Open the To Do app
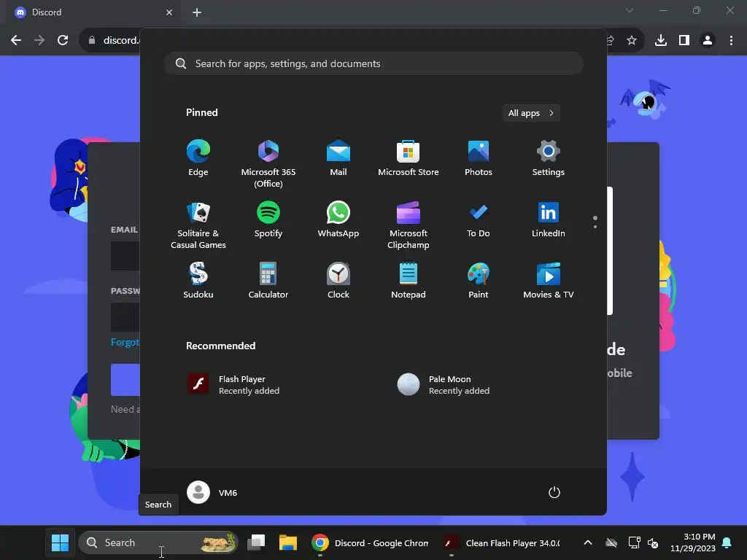Screen dimensions: 747x560 click(479, 219)
